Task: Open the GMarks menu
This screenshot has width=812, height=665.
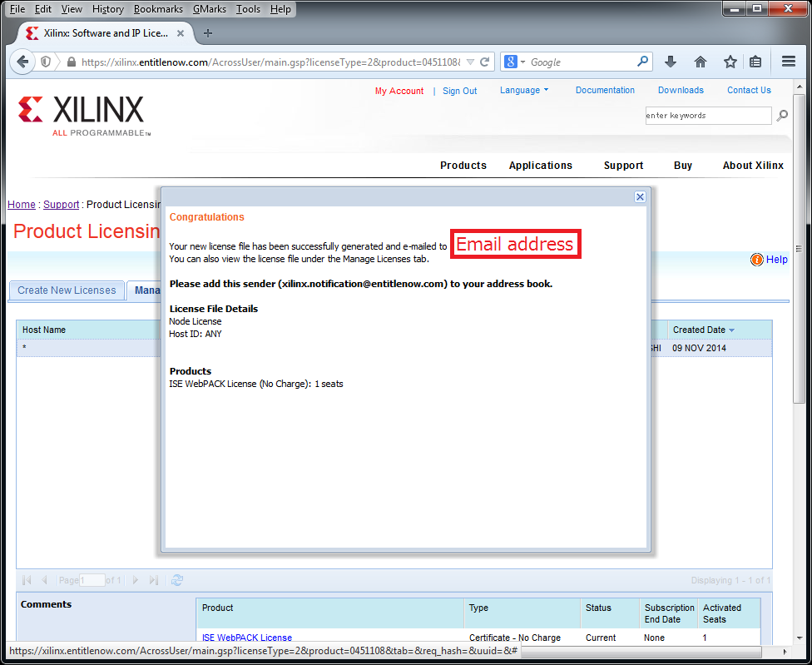Action: 209,9
